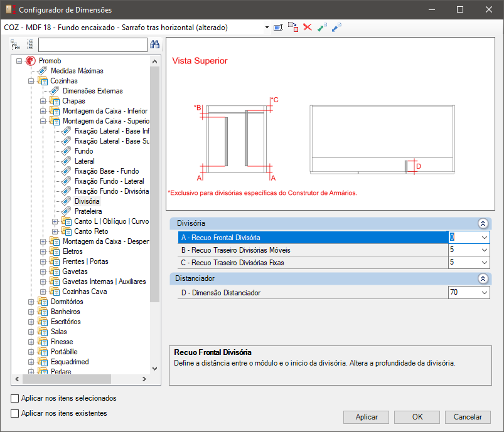Click the Promob root globe icon

[31, 61]
